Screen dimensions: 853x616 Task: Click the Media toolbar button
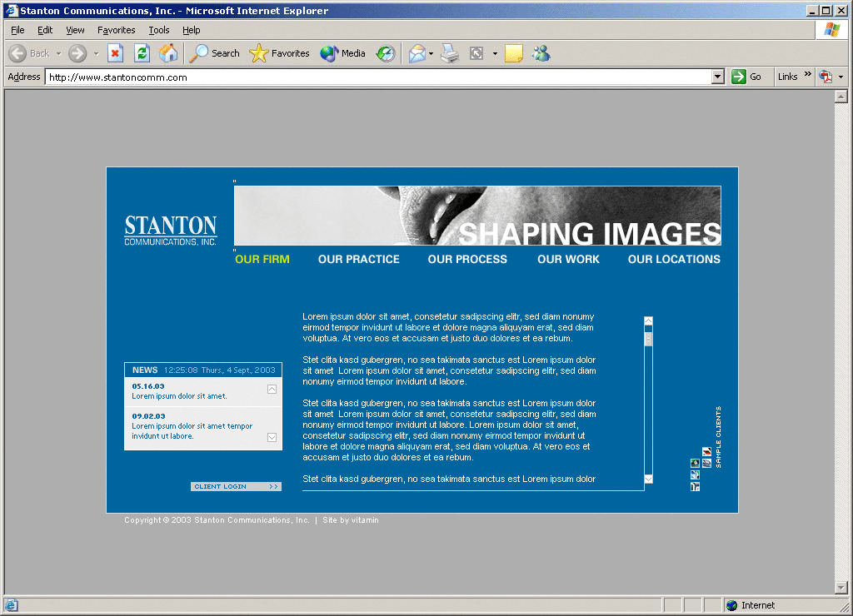click(x=343, y=53)
